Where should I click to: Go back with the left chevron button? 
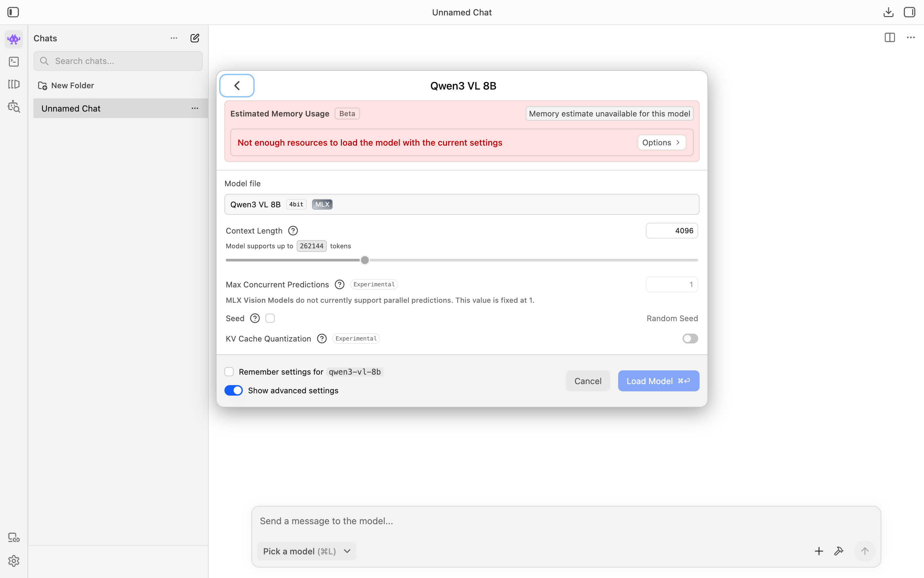pos(237,86)
